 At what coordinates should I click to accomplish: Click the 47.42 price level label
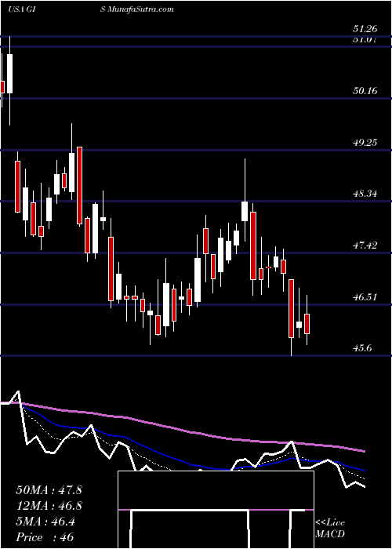[365, 245]
